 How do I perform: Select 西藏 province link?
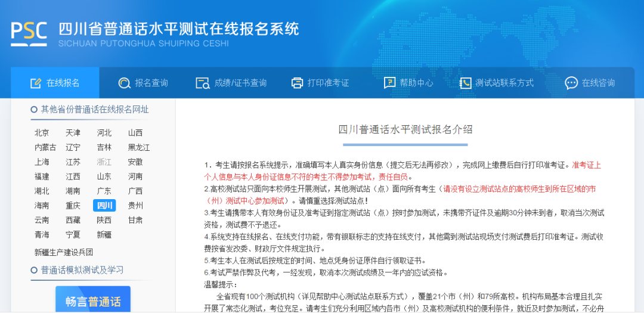coord(73,220)
